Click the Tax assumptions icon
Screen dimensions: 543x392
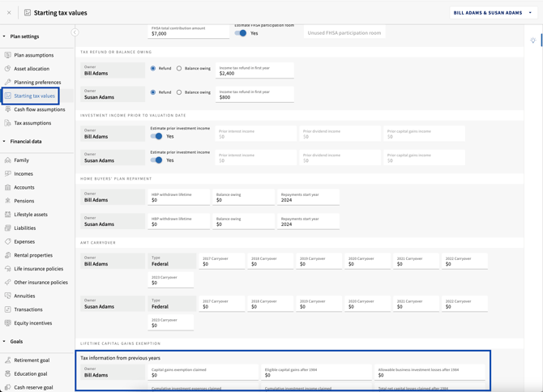point(7,123)
